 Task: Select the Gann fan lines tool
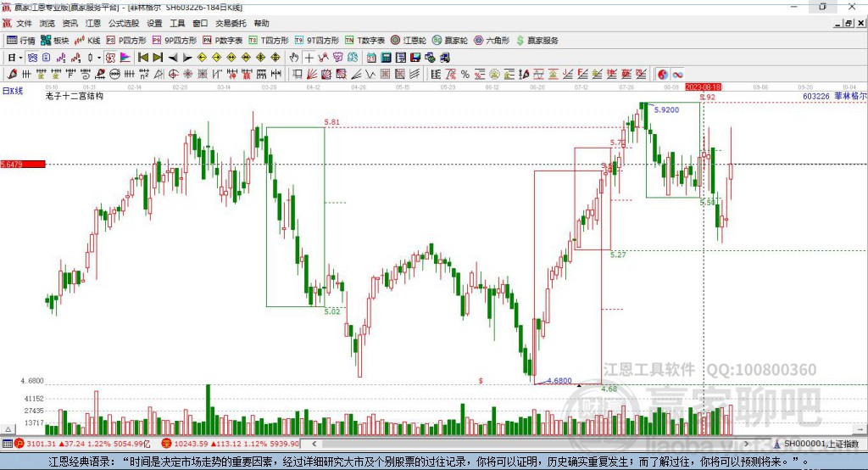coord(312,75)
